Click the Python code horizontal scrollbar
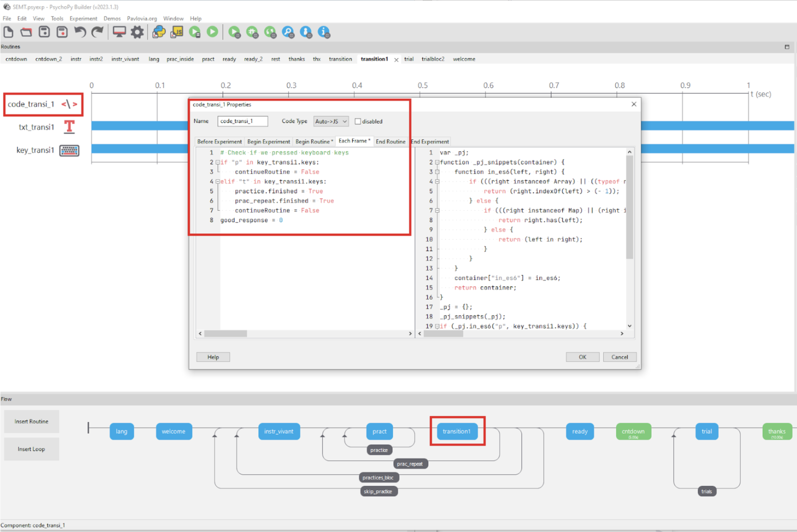This screenshot has width=797, height=532. [226, 334]
